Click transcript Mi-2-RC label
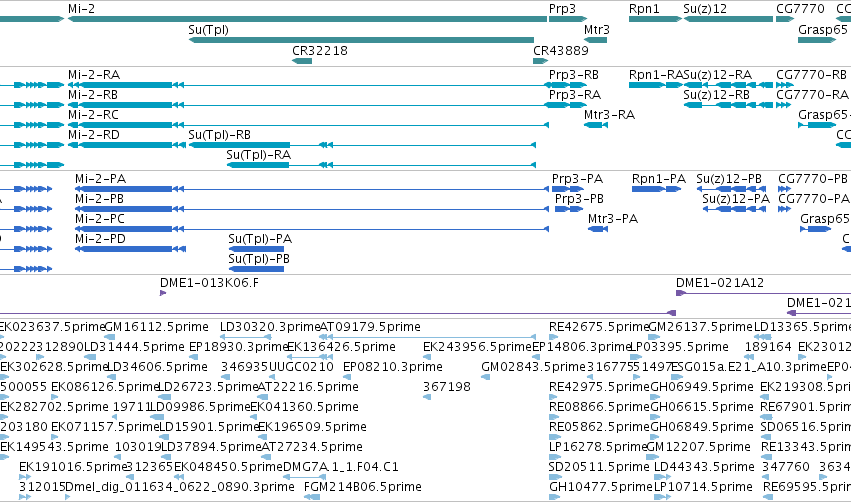 93,115
